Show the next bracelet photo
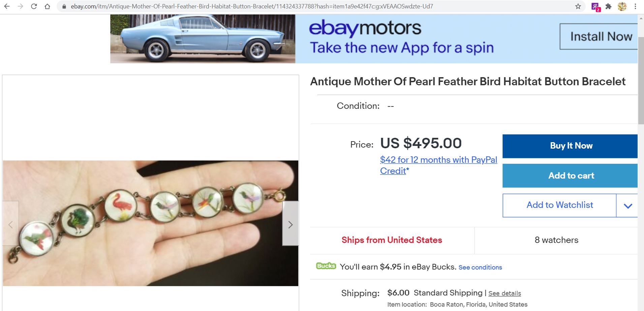Viewport: 644px width, 311px height. coord(290,224)
